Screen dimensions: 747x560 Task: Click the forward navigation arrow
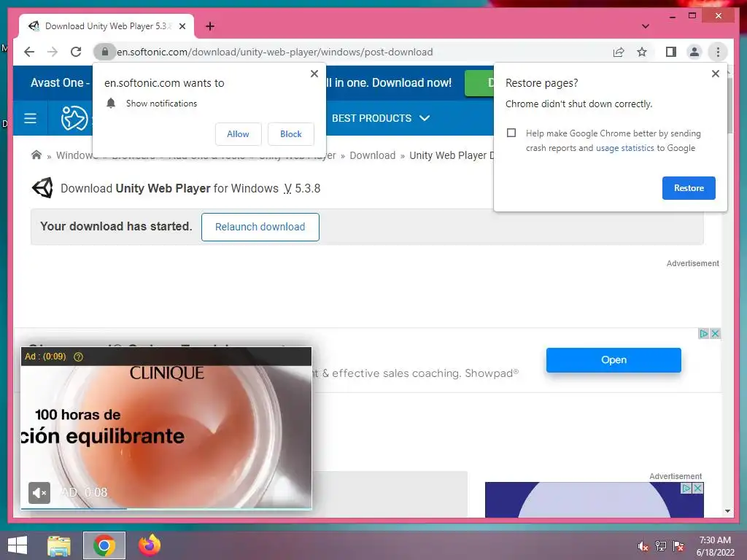pyautogui.click(x=53, y=52)
